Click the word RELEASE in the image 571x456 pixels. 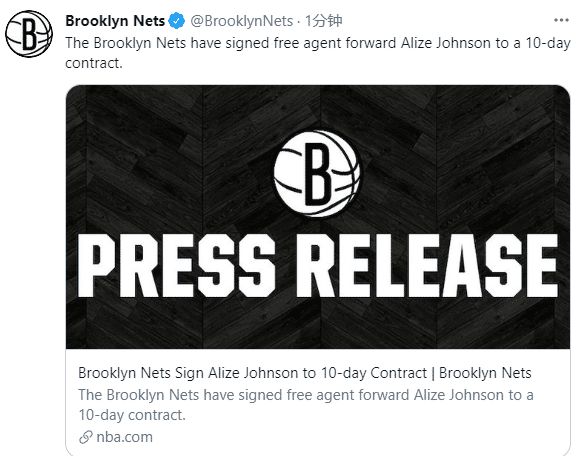tap(427, 266)
